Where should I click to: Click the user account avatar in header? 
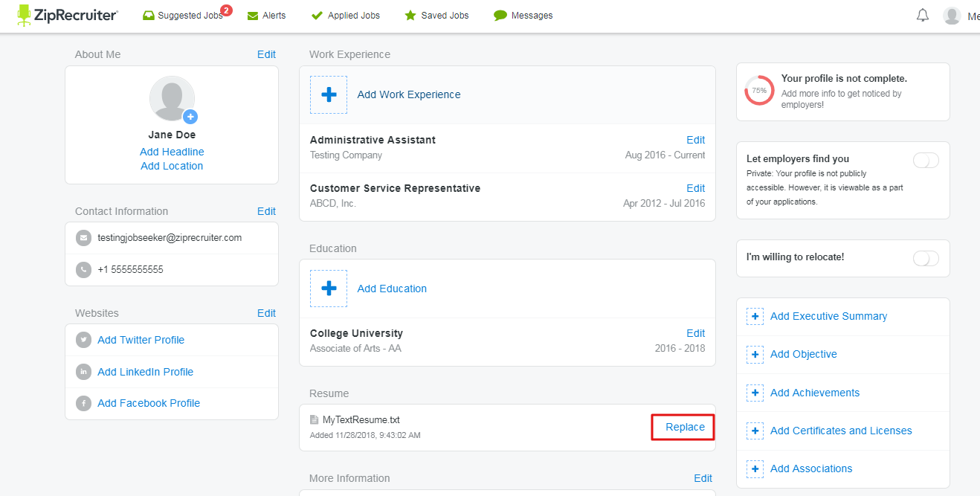click(x=952, y=16)
